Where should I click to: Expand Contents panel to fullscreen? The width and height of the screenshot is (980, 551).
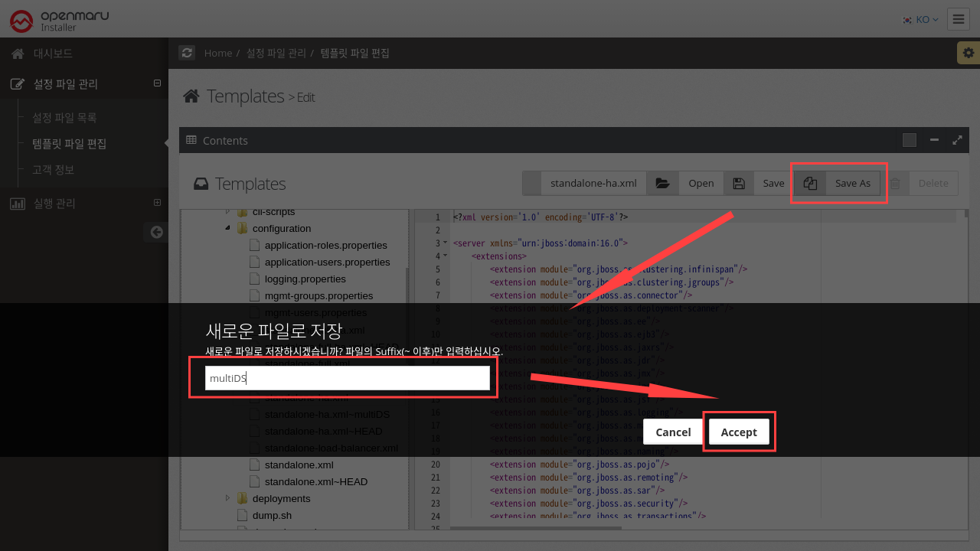tap(957, 140)
